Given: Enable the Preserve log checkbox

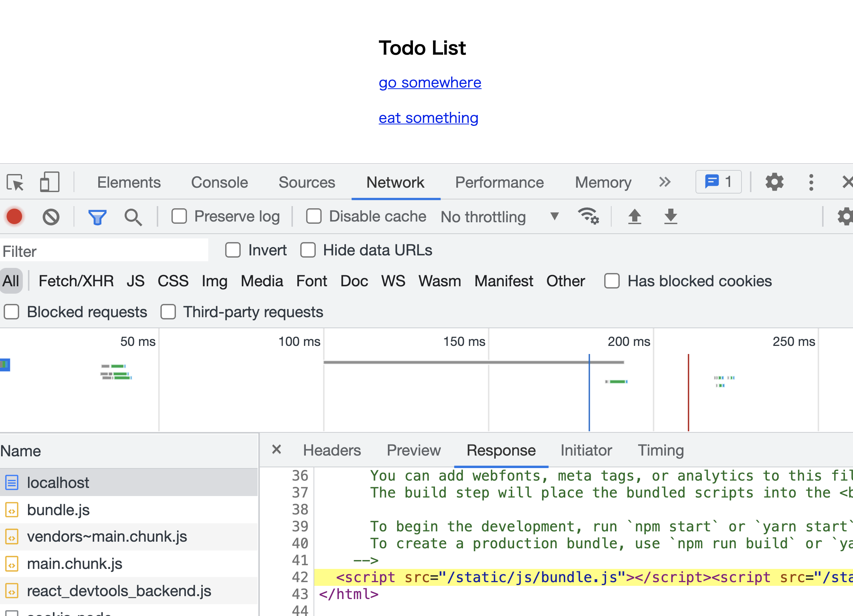Looking at the screenshot, I should pyautogui.click(x=179, y=217).
